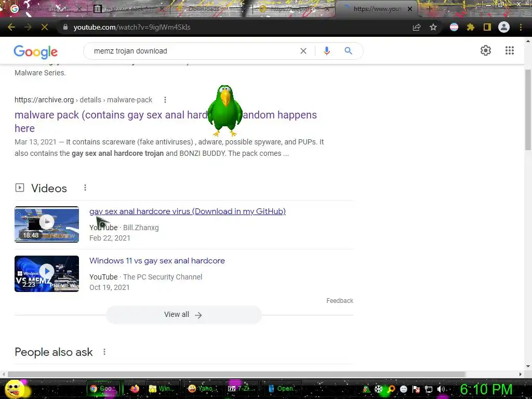Open Chrome's three-dot menu
The width and height of the screenshot is (532, 399).
point(521,27)
